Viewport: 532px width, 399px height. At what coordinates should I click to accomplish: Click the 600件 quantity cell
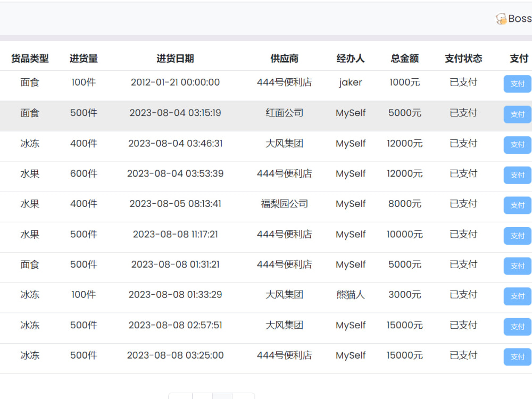(x=84, y=173)
